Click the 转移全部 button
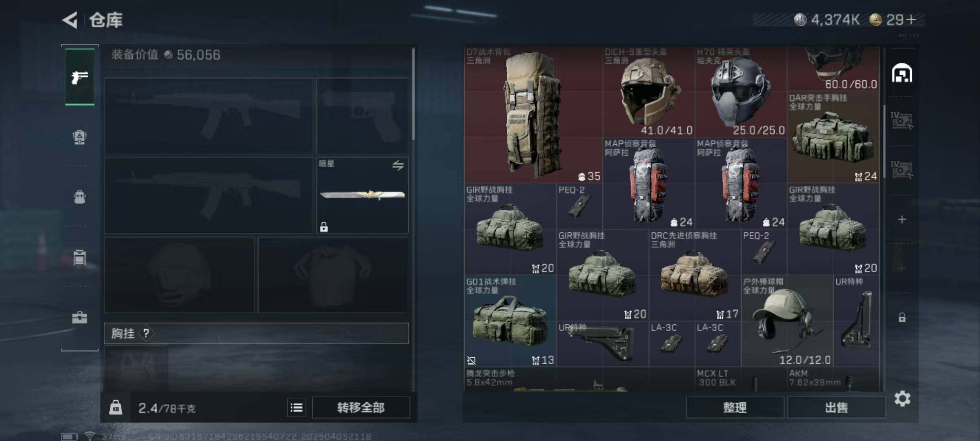Viewport: 980px width, 441px height. click(x=361, y=408)
